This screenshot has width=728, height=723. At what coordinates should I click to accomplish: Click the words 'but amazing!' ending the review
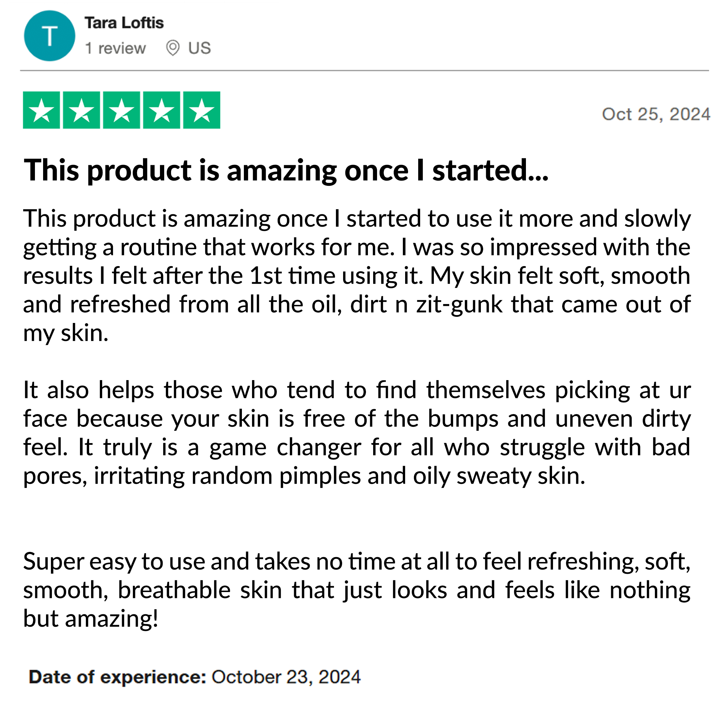click(91, 619)
